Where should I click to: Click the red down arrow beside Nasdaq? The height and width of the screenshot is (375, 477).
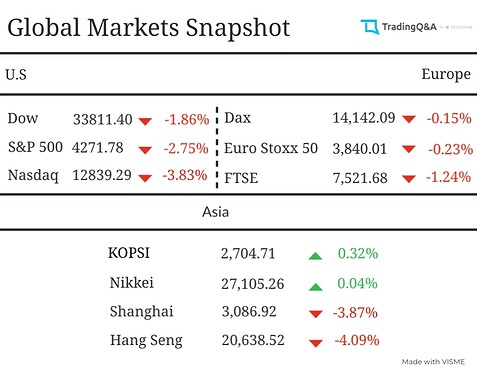(145, 178)
